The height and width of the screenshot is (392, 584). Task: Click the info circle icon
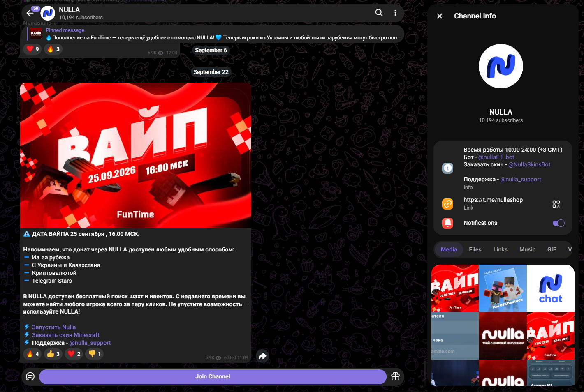(x=447, y=168)
